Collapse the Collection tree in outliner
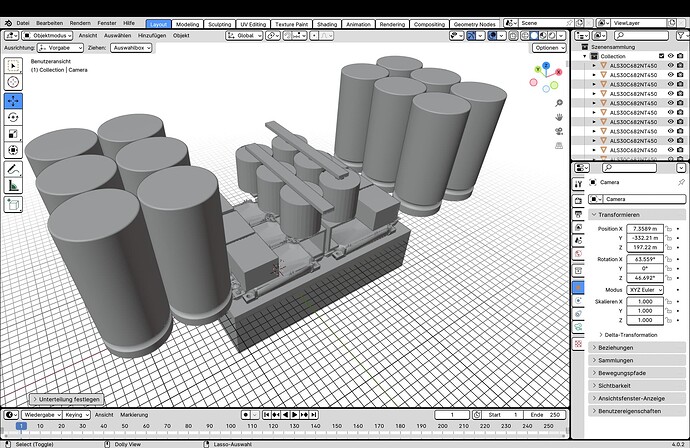The height and width of the screenshot is (448, 690). click(585, 56)
